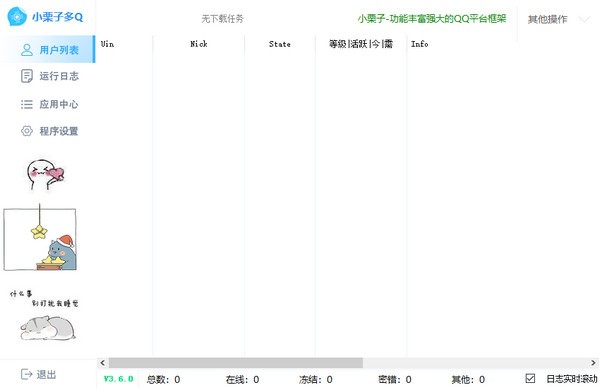The width and height of the screenshot is (600, 388).
Task: Click the 小栗子多Q logo icon
Action: [17, 16]
